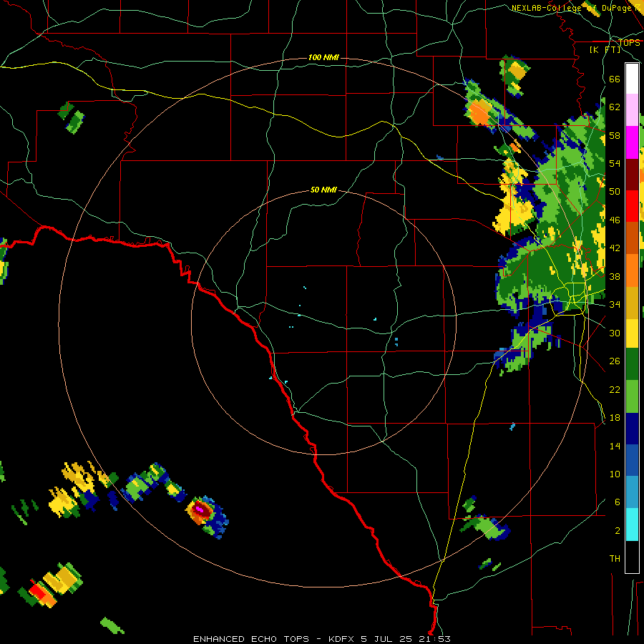Image resolution: width=644 pixels, height=644 pixels.
Task: Click the magenta-core storm cell southwest of radar
Action: tap(200, 509)
